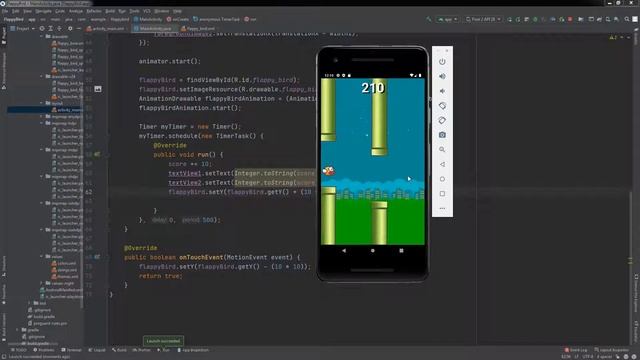This screenshot has height=360, width=640.
Task: Switch to activity_main.xml editor tab
Action: coord(105,29)
